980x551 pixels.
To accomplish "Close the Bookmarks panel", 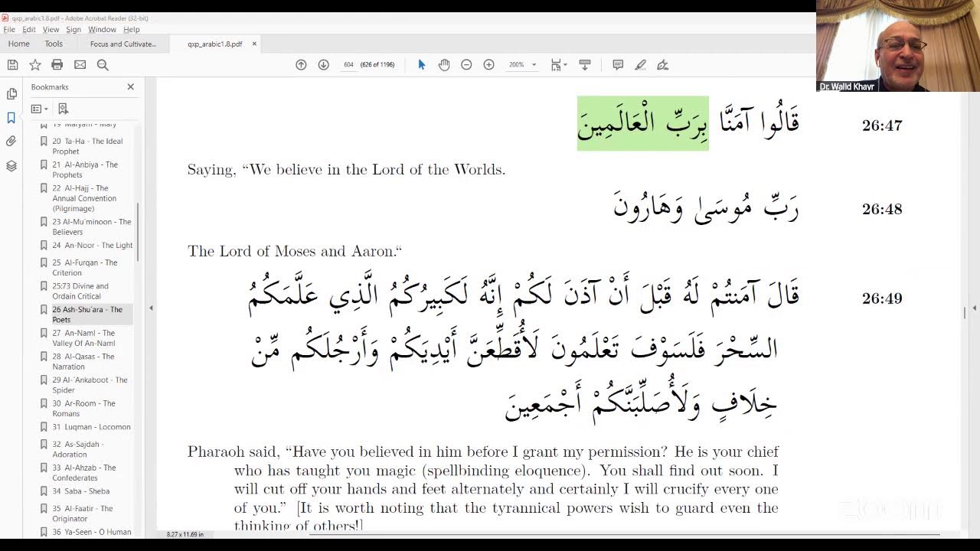I will click(130, 86).
